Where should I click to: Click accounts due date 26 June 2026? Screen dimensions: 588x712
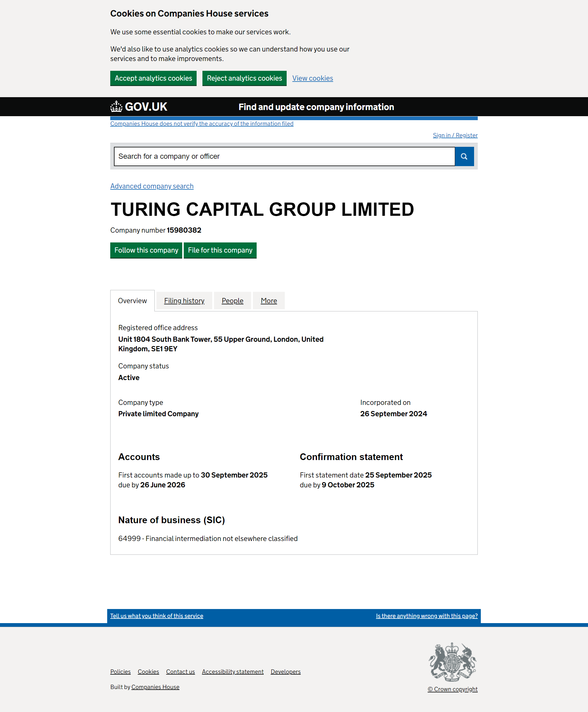point(163,485)
